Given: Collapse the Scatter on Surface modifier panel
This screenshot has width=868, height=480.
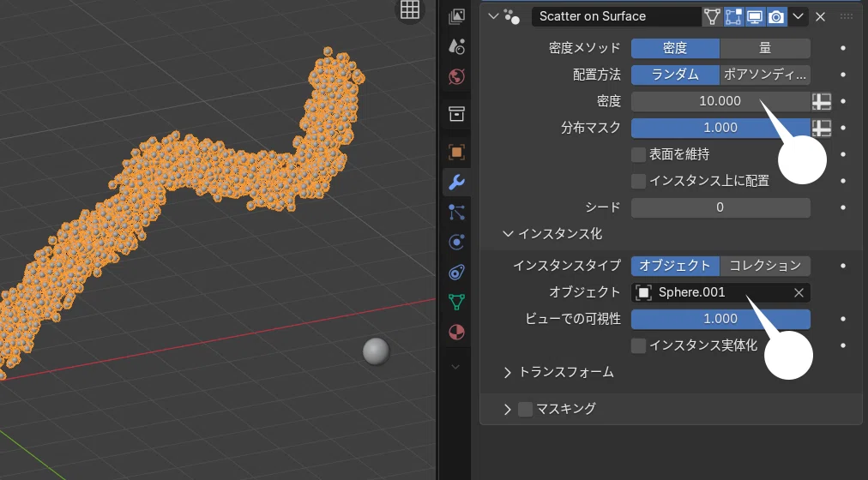Looking at the screenshot, I should pyautogui.click(x=493, y=16).
